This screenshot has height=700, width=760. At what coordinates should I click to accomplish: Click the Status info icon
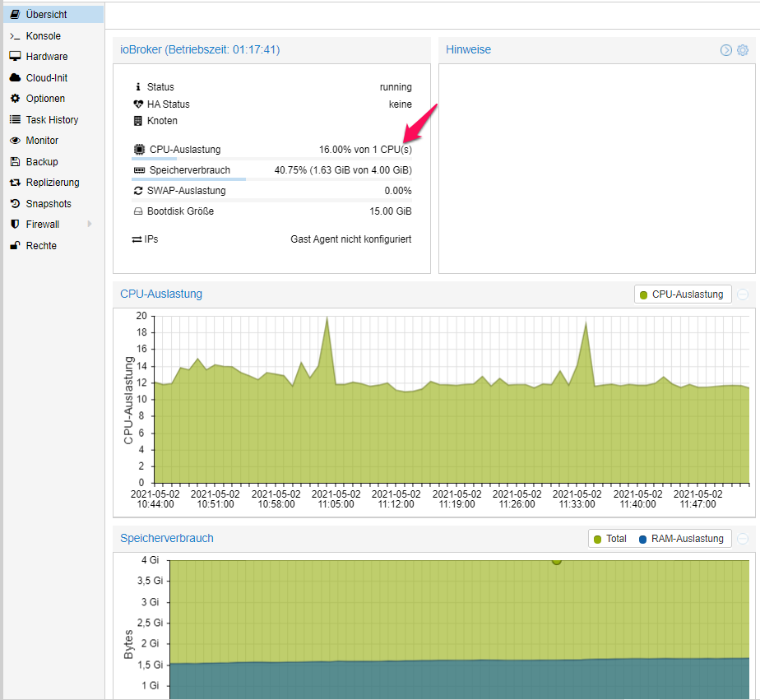coord(138,86)
